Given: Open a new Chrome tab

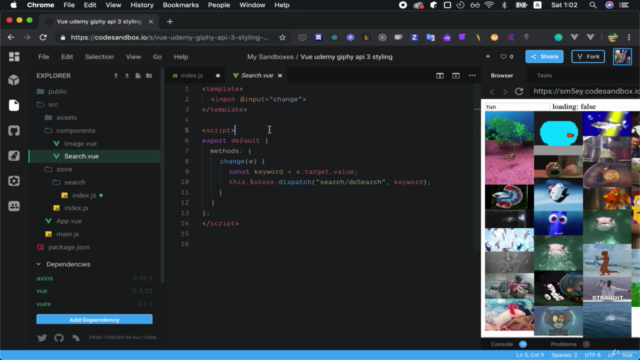Looking at the screenshot, I should 170,21.
